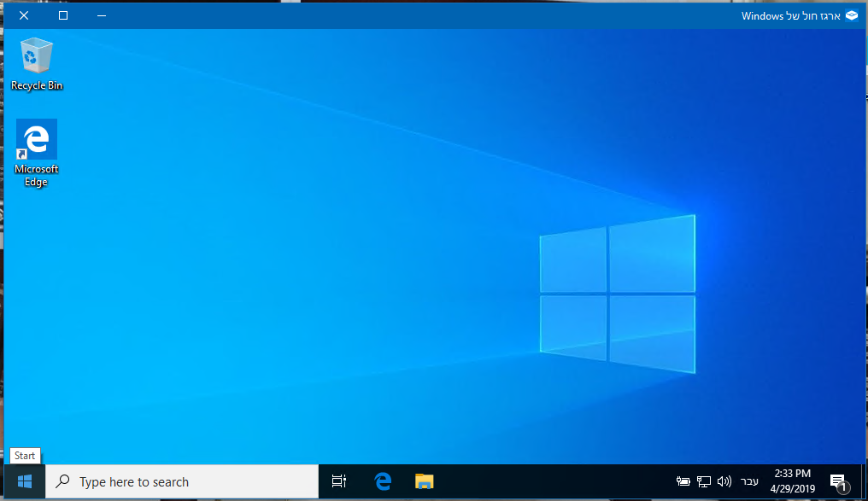Open Task View from the taskbar

pyautogui.click(x=339, y=481)
